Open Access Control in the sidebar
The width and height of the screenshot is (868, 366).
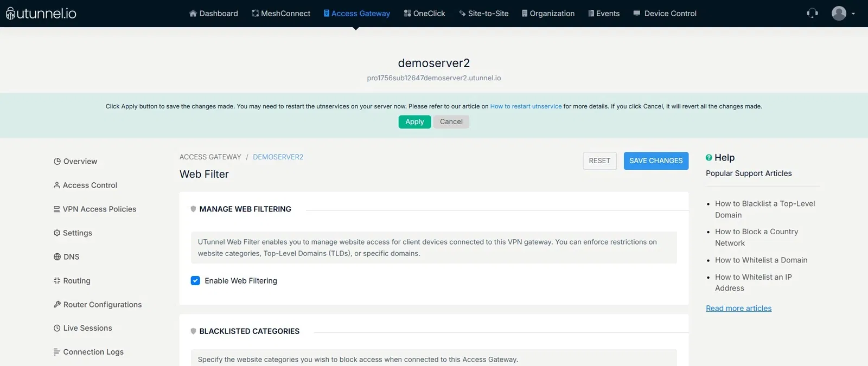click(x=85, y=185)
